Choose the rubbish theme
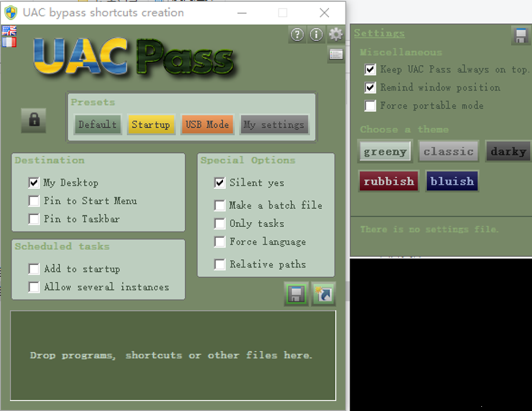 coord(389,181)
